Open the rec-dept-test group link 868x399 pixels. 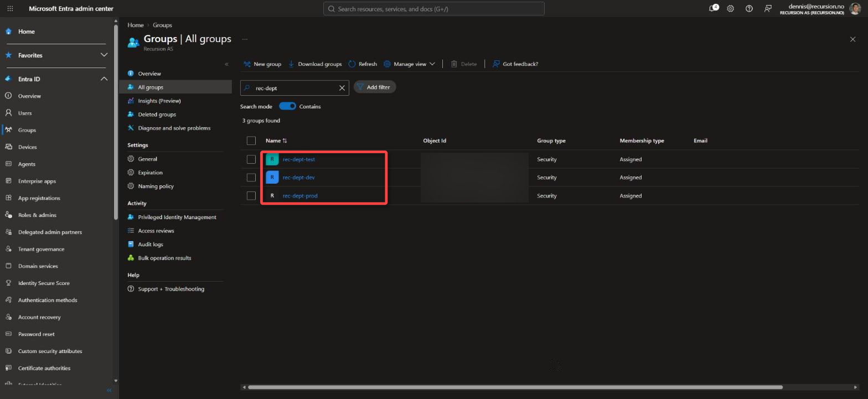click(x=299, y=159)
